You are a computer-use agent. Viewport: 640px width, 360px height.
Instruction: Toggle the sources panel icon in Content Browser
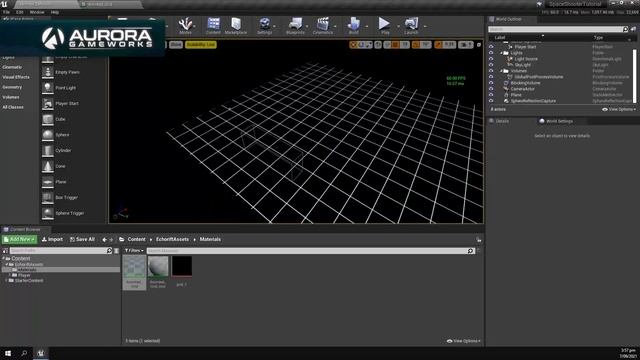(5, 251)
